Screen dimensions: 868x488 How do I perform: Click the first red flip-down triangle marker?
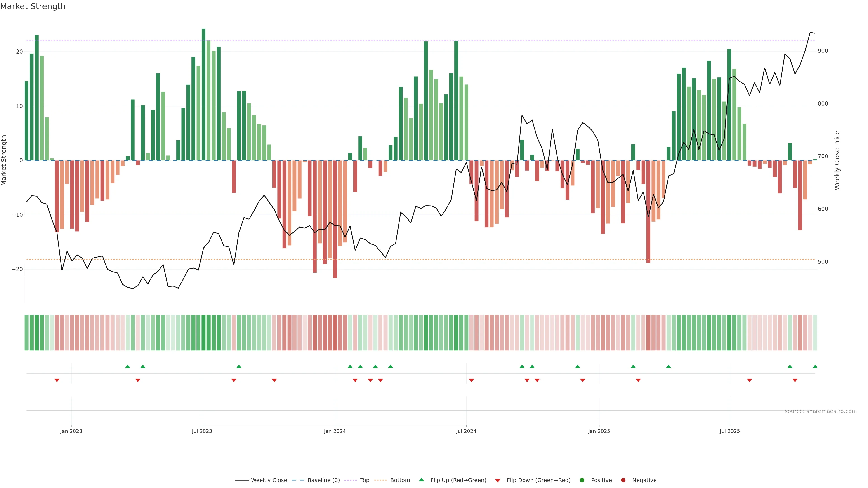click(x=57, y=380)
